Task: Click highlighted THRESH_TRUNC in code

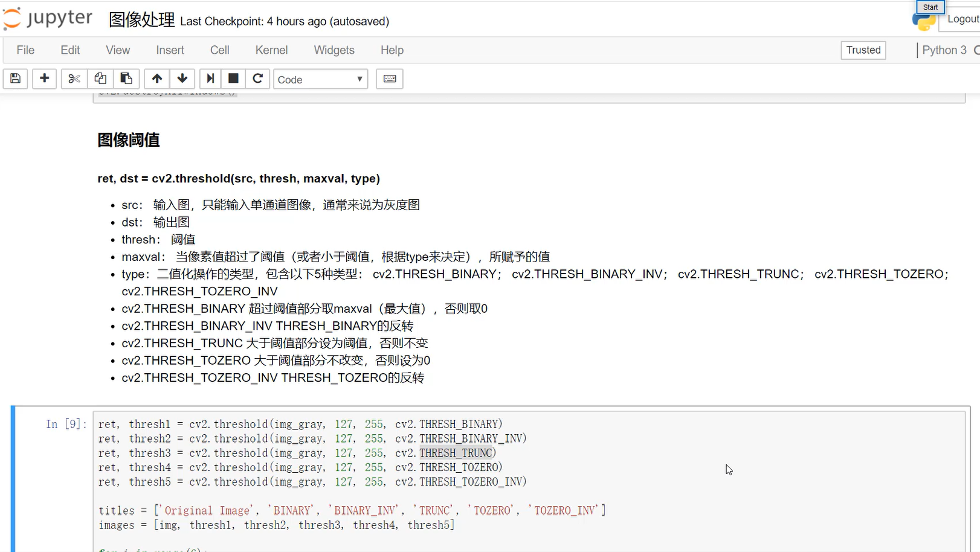Action: pos(456,453)
